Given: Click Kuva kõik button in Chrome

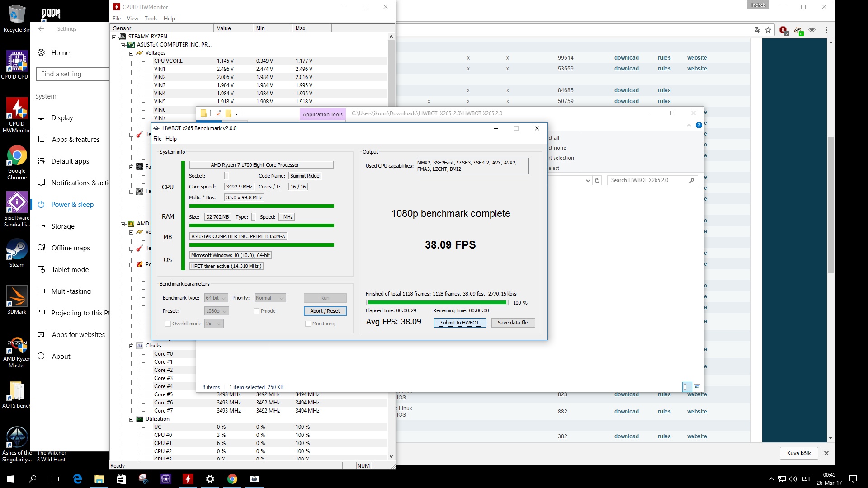Looking at the screenshot, I should tap(799, 453).
